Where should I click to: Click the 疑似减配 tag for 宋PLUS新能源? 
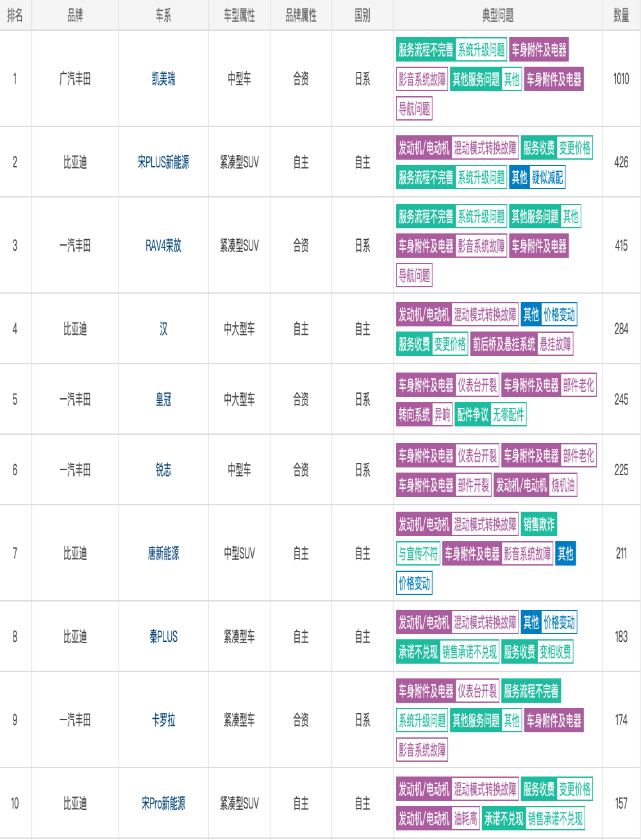click(547, 178)
